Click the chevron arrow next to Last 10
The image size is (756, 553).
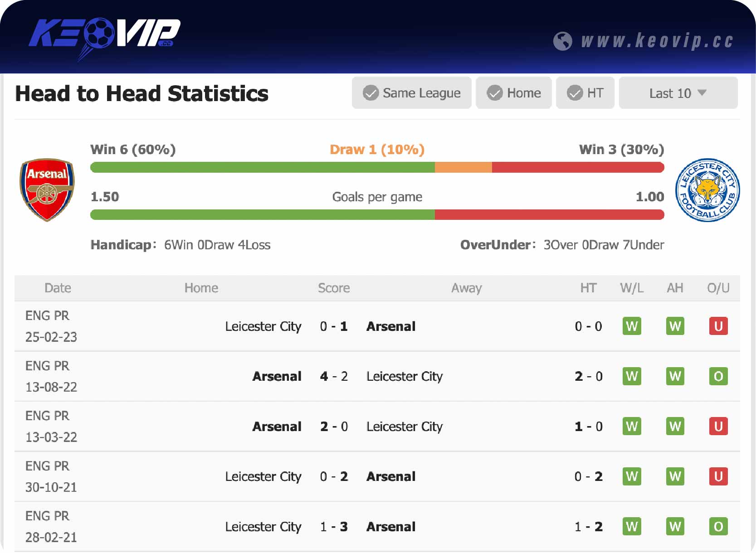pyautogui.click(x=702, y=93)
